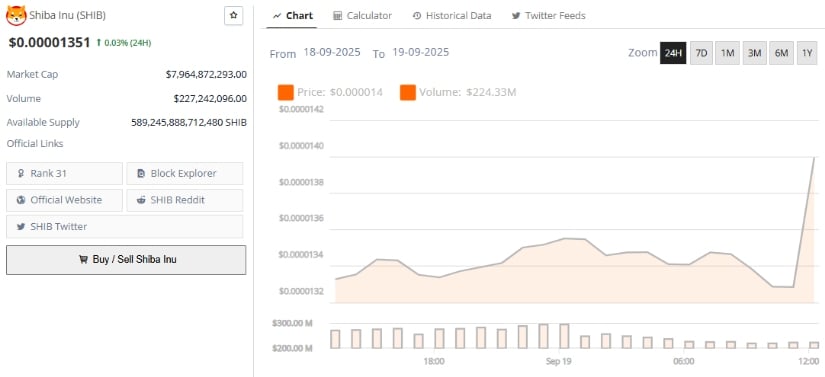This screenshot has height=377, width=825.
Task: Click the Buy / Sell Shiba Inu button
Action: tap(126, 260)
